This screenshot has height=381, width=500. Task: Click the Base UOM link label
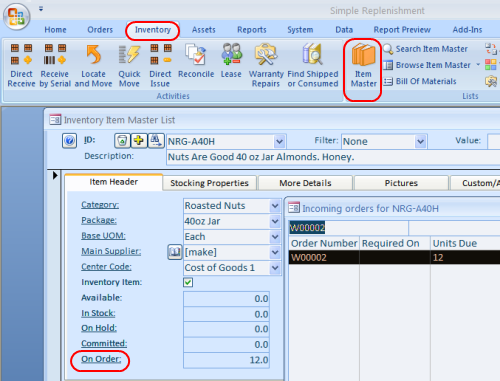click(x=103, y=236)
